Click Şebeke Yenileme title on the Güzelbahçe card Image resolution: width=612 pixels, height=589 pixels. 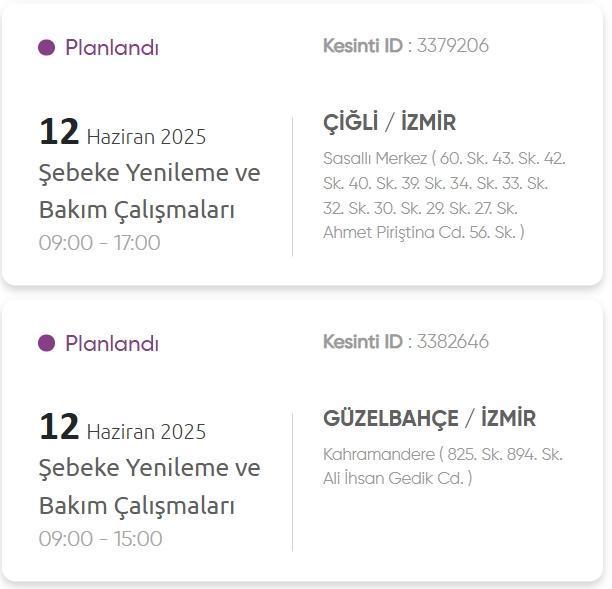150,486
